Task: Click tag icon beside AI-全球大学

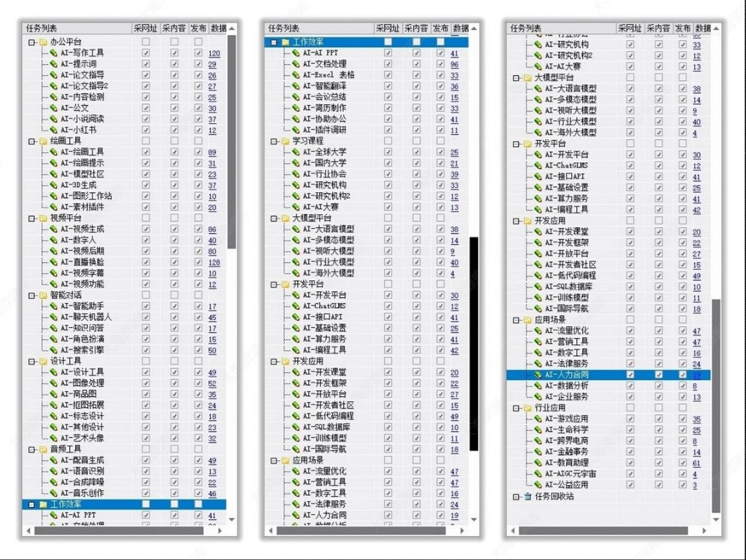Action: (296, 152)
